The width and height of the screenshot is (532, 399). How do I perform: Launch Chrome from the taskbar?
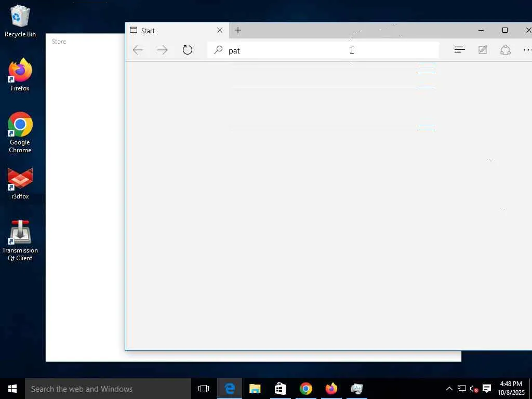pos(305,389)
